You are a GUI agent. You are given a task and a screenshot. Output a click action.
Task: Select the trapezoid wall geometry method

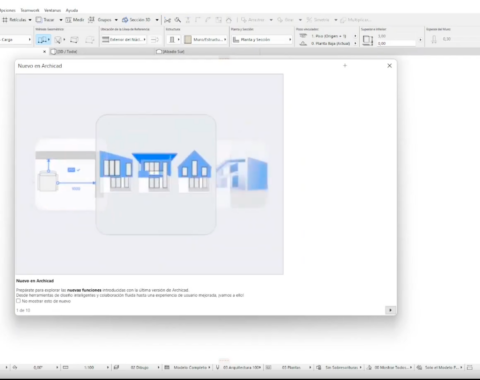[74, 40]
